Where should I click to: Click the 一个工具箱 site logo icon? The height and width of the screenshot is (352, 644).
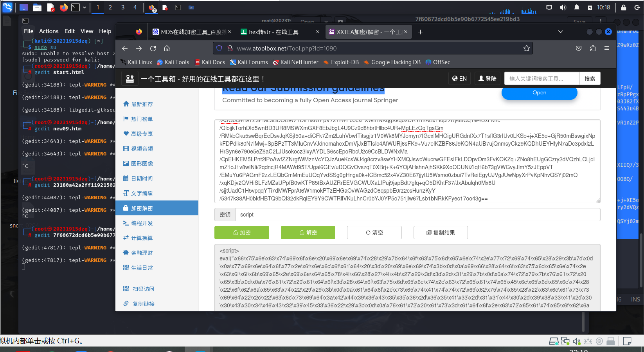coord(130,79)
